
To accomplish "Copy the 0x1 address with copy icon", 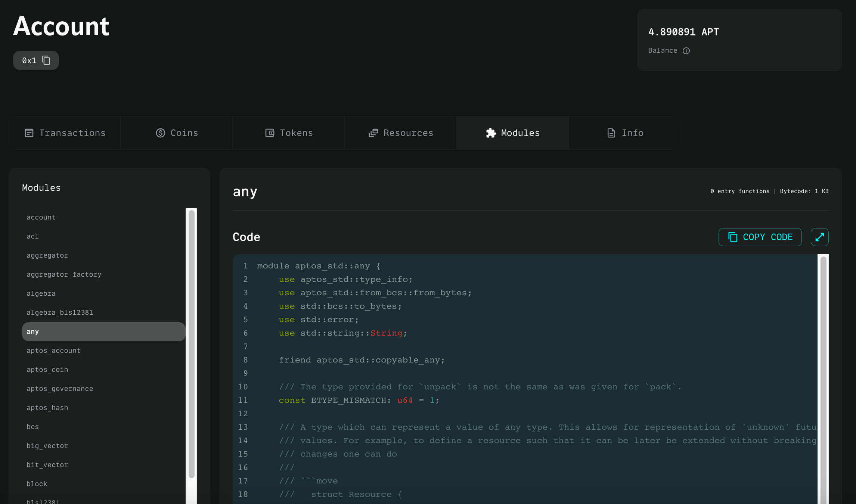I will (46, 60).
